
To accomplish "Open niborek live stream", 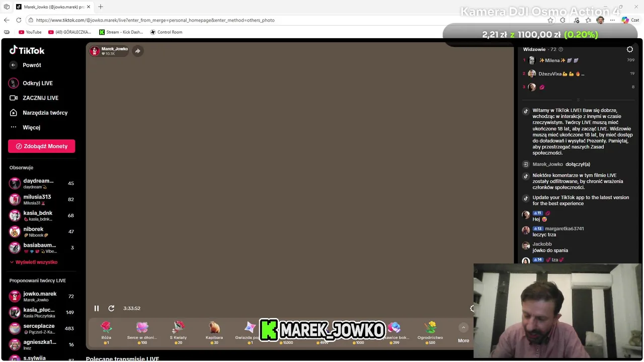I will pyautogui.click(x=41, y=232).
